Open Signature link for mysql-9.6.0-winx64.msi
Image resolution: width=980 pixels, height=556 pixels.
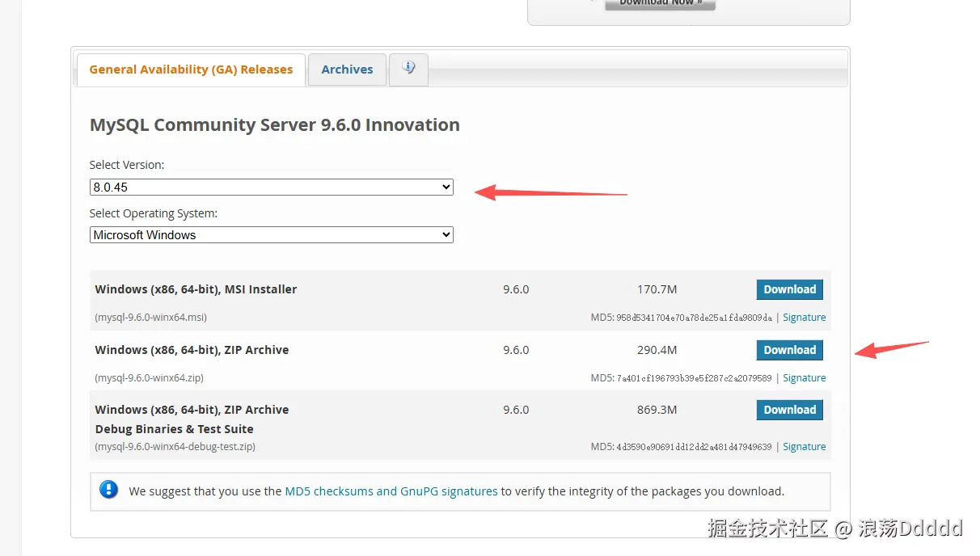[x=805, y=318]
